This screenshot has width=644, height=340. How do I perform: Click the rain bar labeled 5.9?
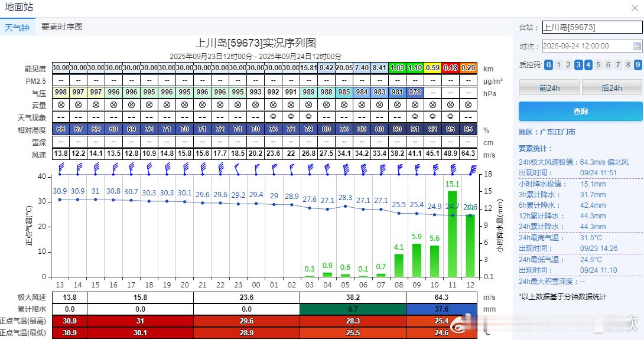(x=417, y=260)
